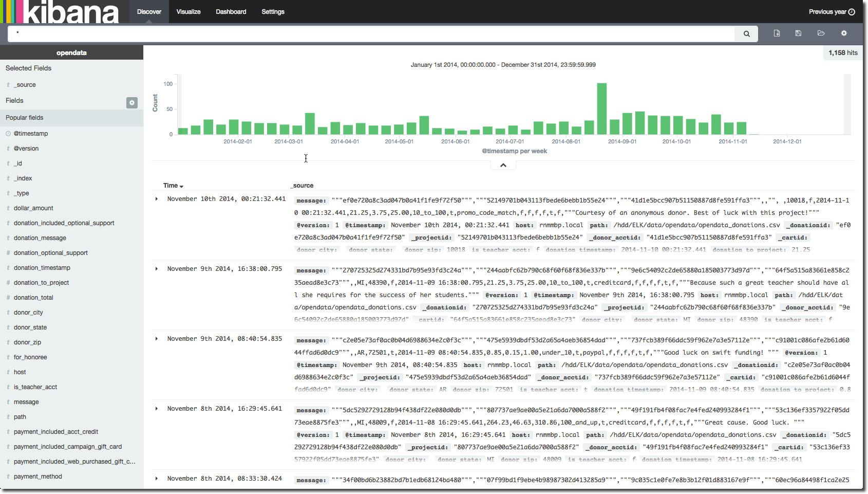
Task: Go to the Settings tab
Action: click(x=273, y=12)
